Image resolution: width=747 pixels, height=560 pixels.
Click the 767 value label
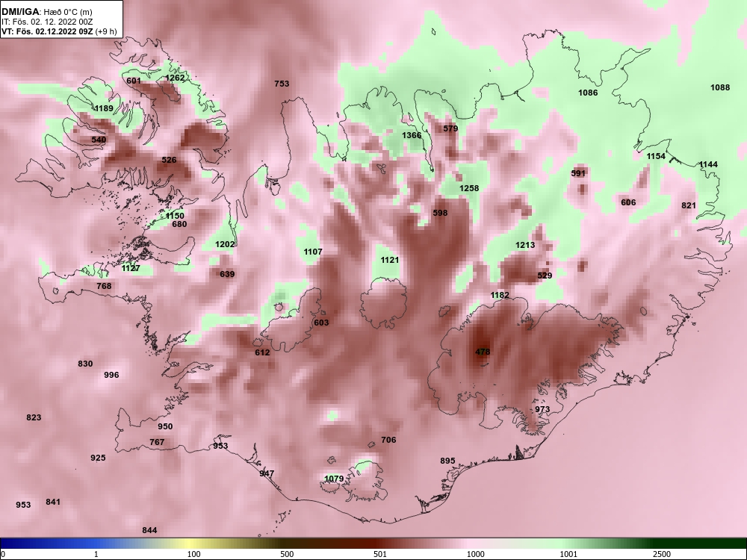point(157,442)
